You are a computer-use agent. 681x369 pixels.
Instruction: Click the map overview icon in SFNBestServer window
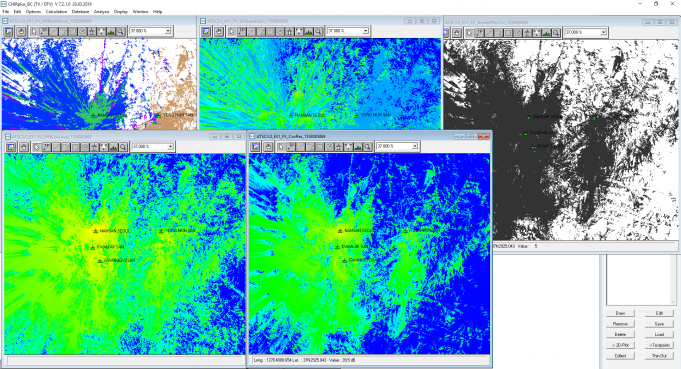8,31
